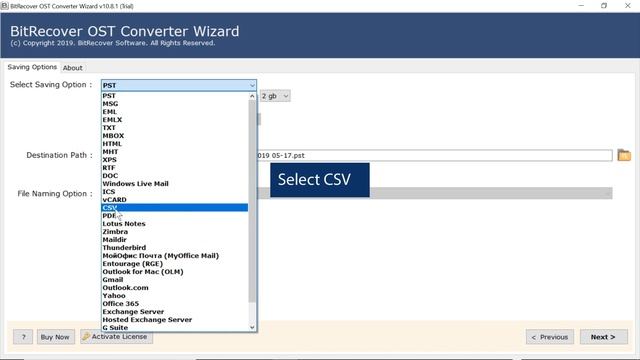640x360 pixels.
Task: Choose Exchange Server saving option
Action: pos(175,311)
